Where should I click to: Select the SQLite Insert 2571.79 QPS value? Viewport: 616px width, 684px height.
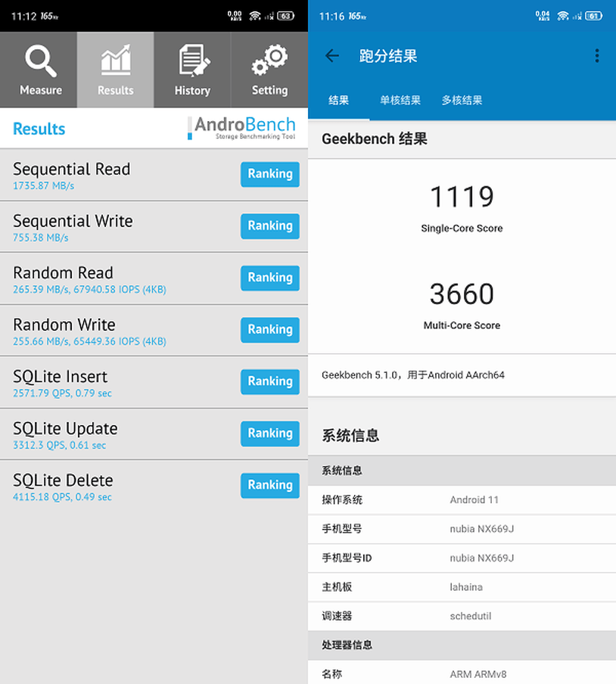[62, 393]
